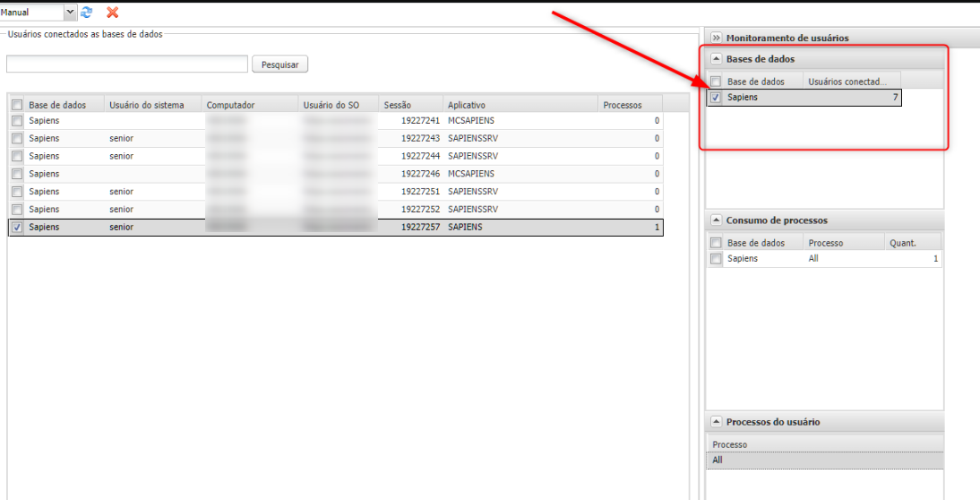This screenshot has height=500, width=980.
Task: Toggle header checkbox in Bases de dados panel
Action: click(x=716, y=82)
